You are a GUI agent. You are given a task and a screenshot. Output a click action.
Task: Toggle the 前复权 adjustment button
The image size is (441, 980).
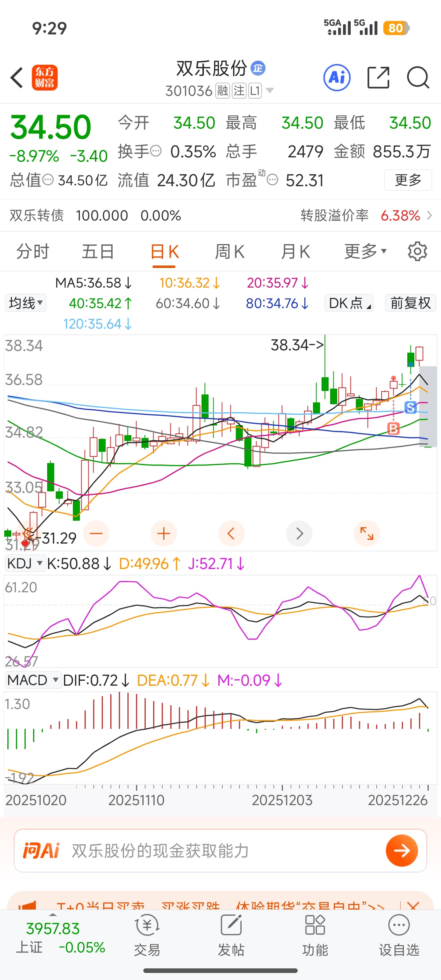click(411, 303)
